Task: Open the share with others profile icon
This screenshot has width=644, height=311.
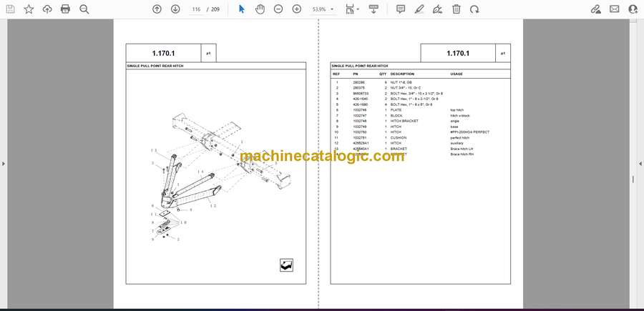Action: [633, 9]
